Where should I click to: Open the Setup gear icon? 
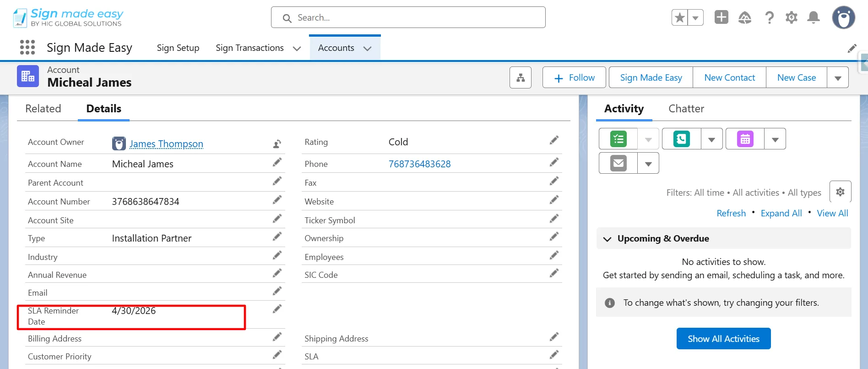792,17
